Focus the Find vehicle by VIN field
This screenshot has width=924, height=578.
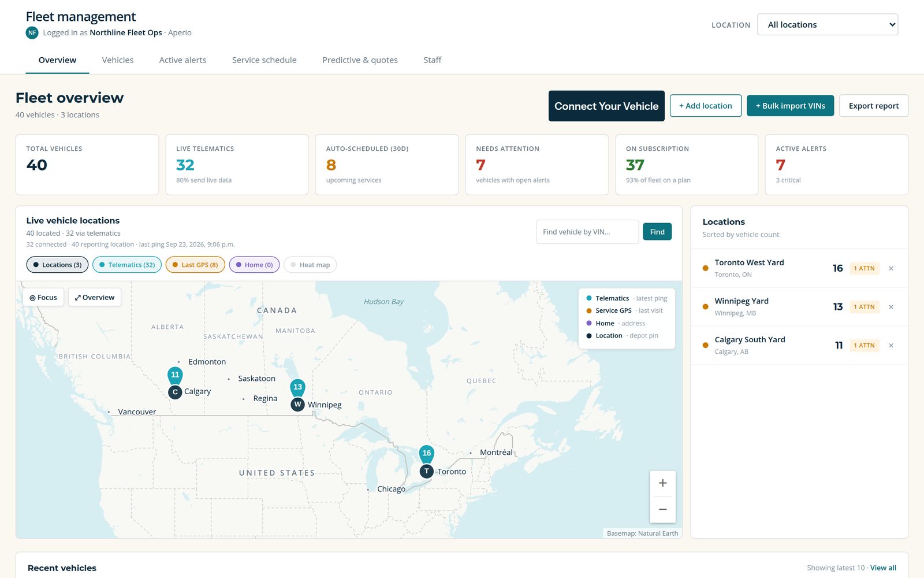(x=587, y=232)
